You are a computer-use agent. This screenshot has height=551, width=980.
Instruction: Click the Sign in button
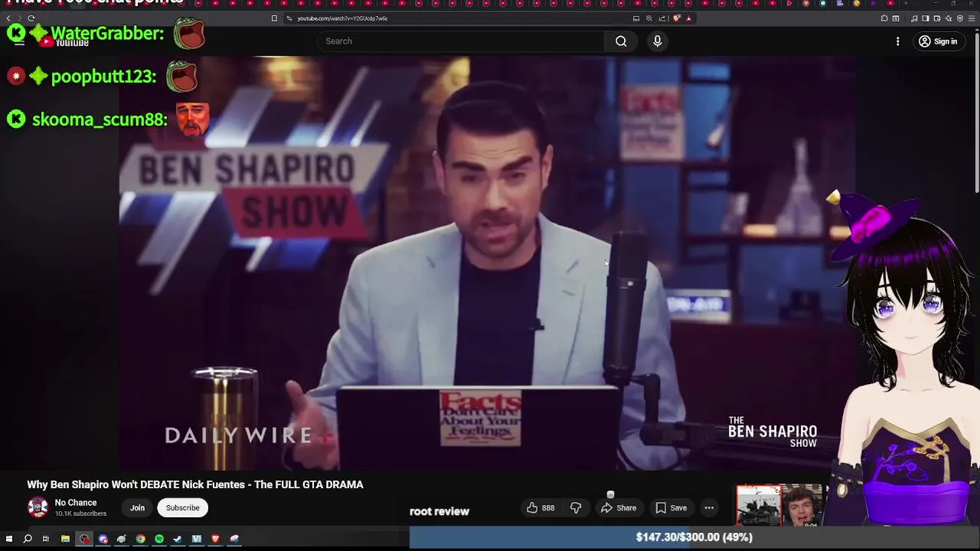tap(938, 41)
